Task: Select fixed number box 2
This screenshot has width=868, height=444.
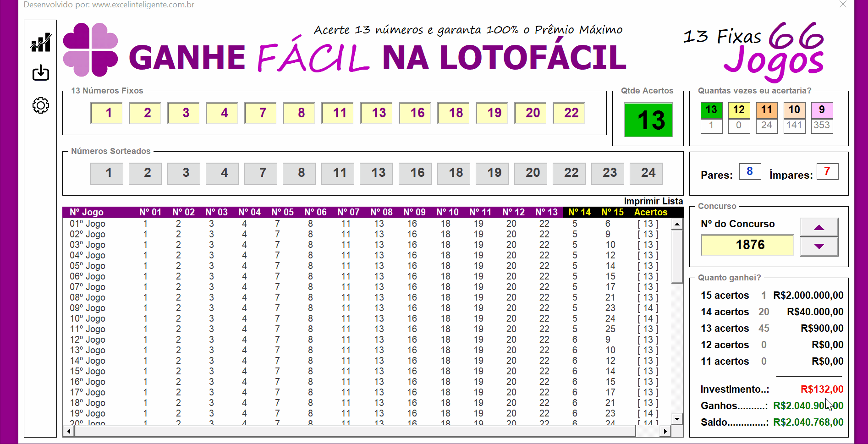Action: 145,113
